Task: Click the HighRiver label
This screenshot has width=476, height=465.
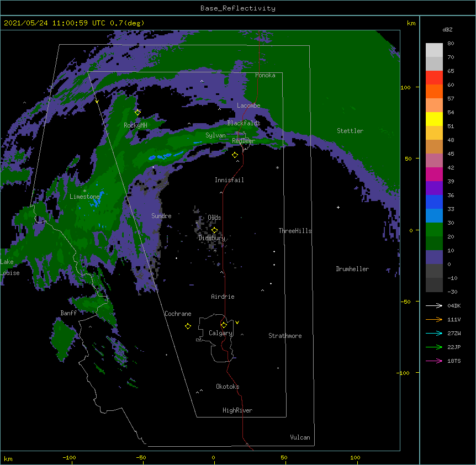Action: click(x=237, y=410)
